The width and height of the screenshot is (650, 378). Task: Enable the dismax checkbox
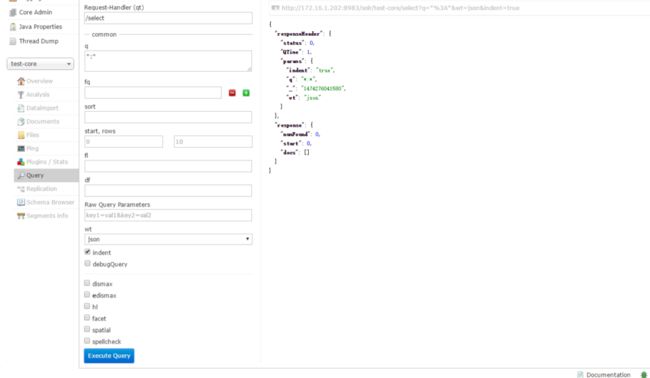[87, 283]
